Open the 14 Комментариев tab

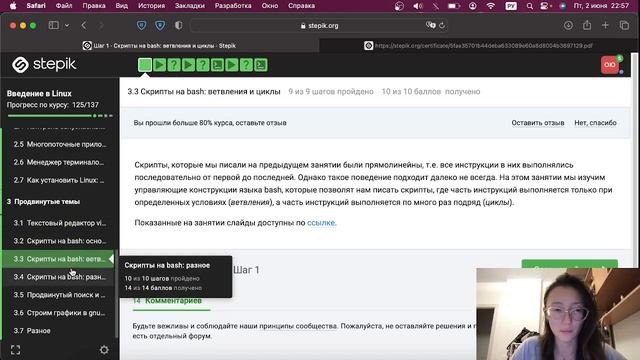(167, 301)
